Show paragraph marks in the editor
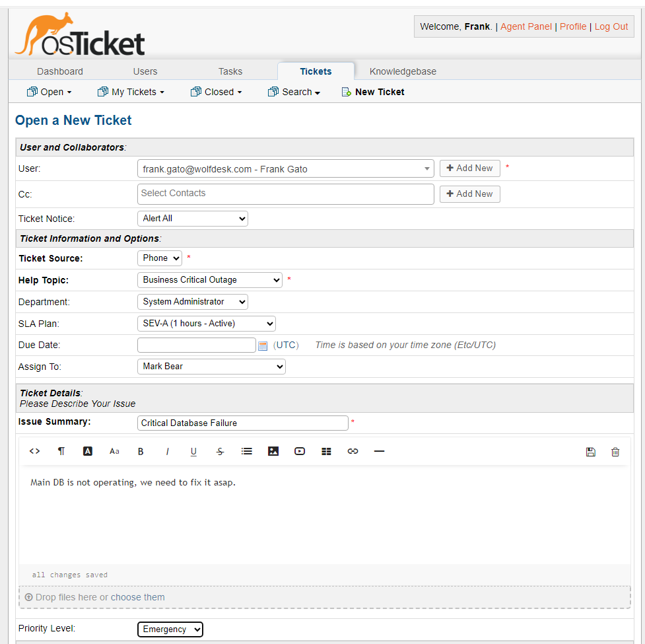This screenshot has width=645, height=644. (x=61, y=451)
